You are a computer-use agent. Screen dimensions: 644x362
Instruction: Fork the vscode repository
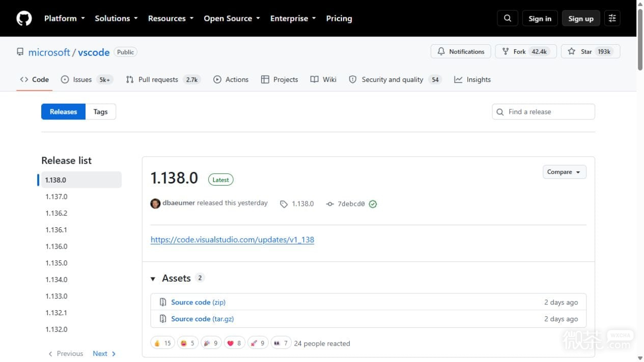pyautogui.click(x=525, y=51)
